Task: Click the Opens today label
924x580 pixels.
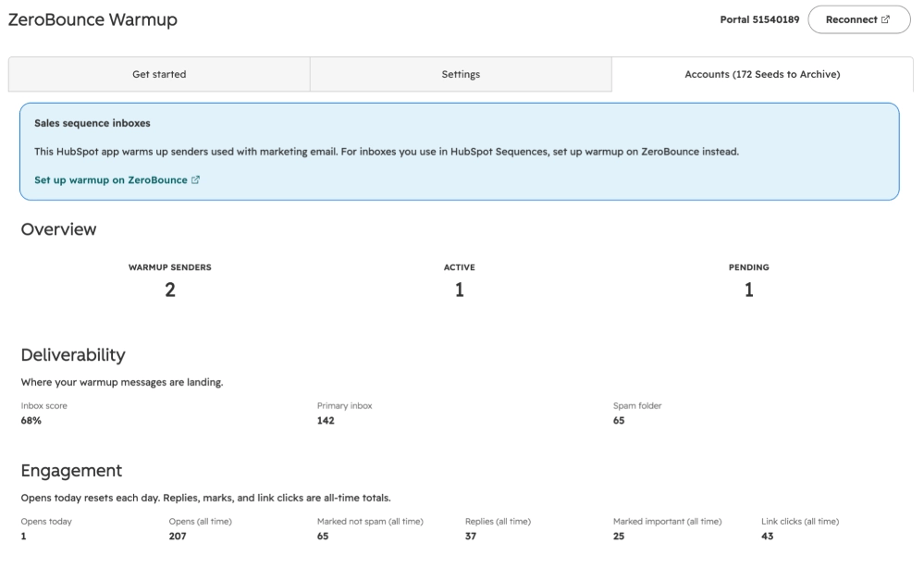Action: click(46, 522)
